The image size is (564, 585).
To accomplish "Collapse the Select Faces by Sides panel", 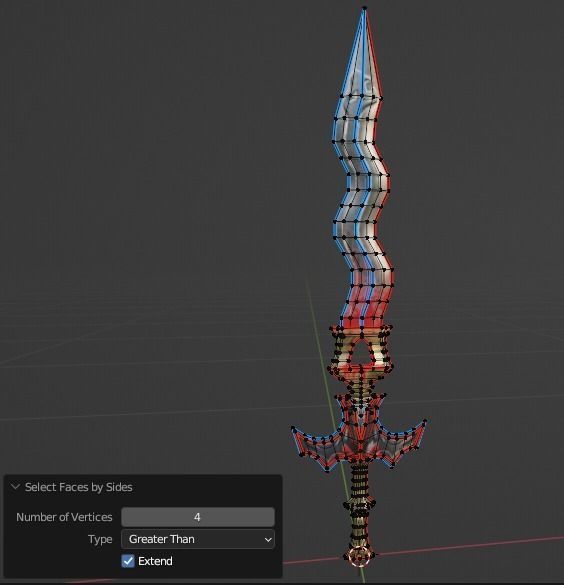I will (x=15, y=487).
